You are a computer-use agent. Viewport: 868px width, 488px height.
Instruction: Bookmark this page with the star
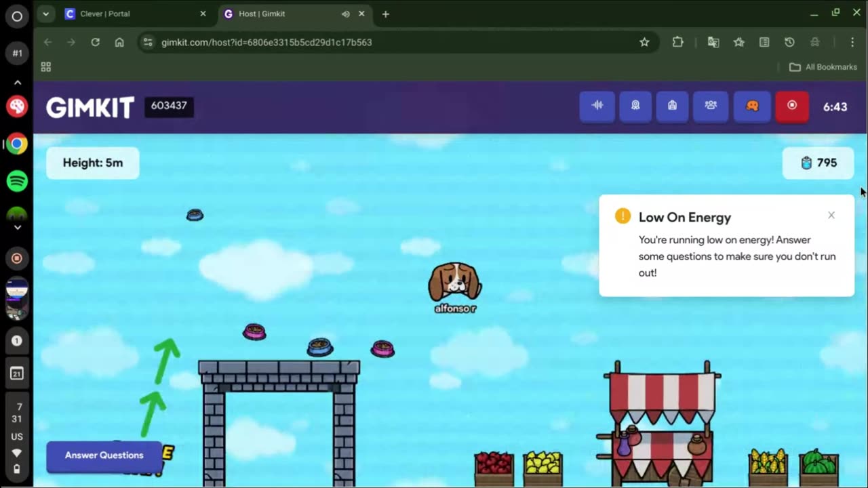point(644,42)
